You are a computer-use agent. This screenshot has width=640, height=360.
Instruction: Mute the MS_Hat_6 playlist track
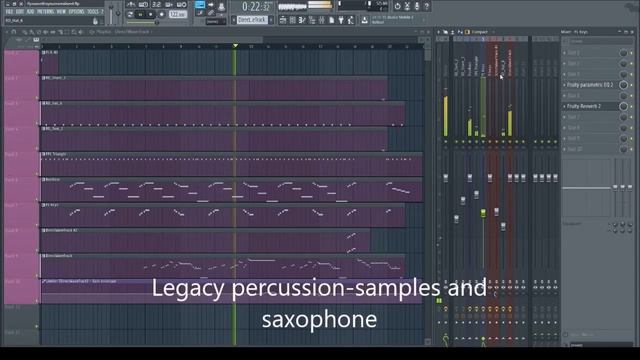coord(36,123)
